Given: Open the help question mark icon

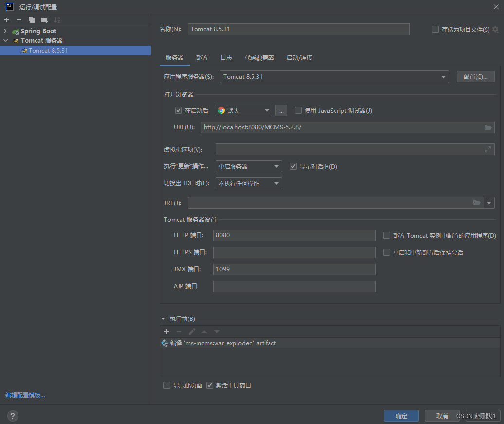Looking at the screenshot, I should tap(13, 416).
